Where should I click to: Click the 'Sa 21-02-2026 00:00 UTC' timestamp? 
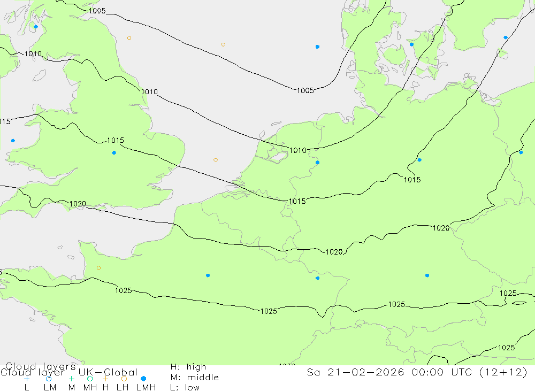pyautogui.click(x=390, y=372)
